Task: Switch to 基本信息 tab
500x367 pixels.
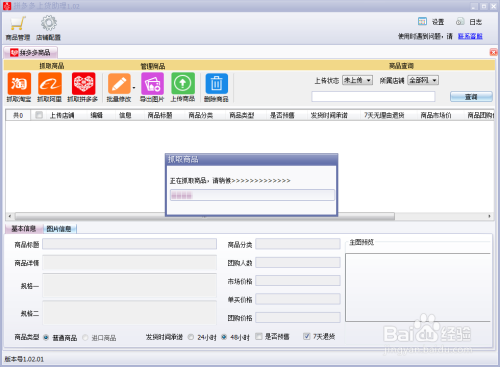Action: pyautogui.click(x=23, y=228)
